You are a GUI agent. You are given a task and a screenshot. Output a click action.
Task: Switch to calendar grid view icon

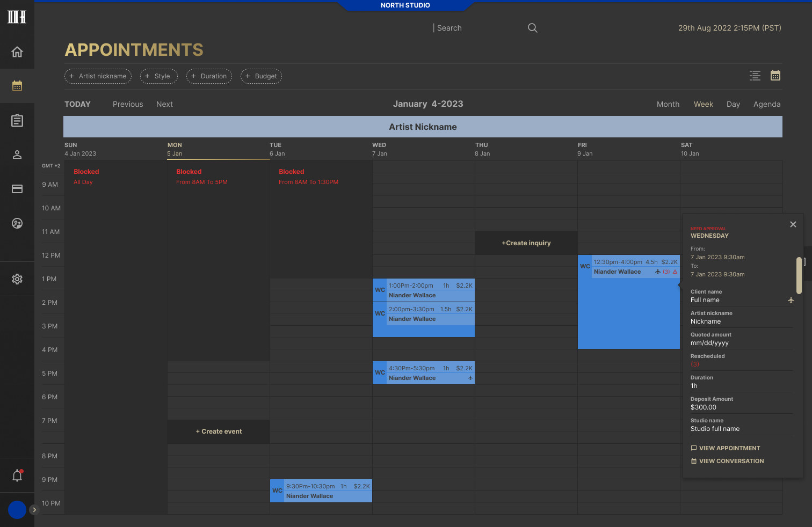point(775,76)
